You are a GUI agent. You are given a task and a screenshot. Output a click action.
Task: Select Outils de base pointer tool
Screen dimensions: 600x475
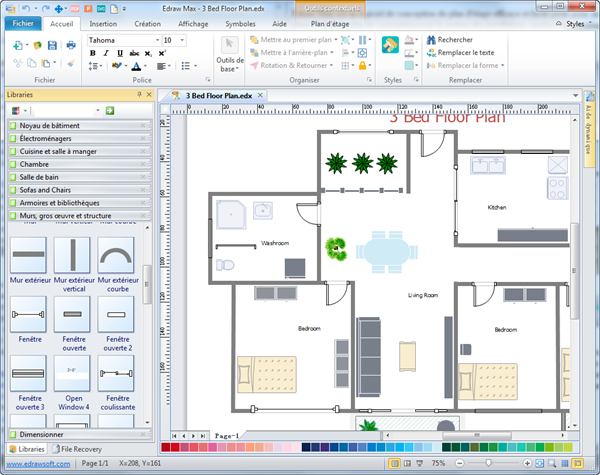230,54
